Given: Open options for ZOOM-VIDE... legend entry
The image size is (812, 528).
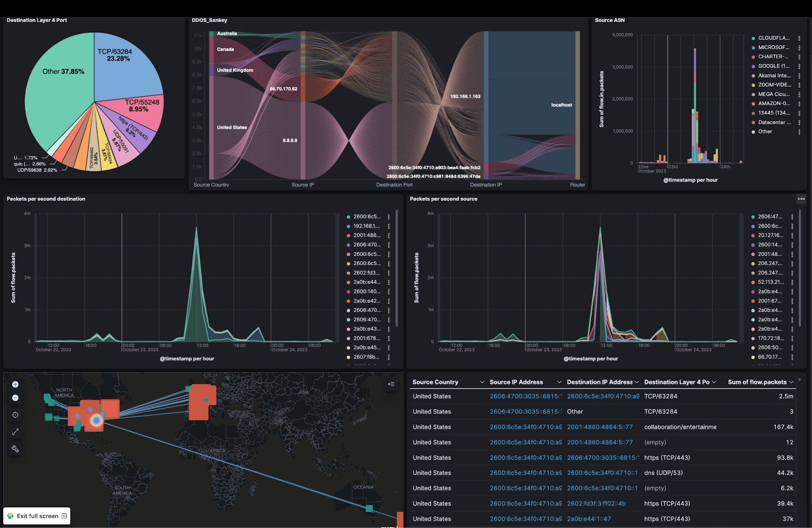Looking at the screenshot, I should tap(799, 85).
